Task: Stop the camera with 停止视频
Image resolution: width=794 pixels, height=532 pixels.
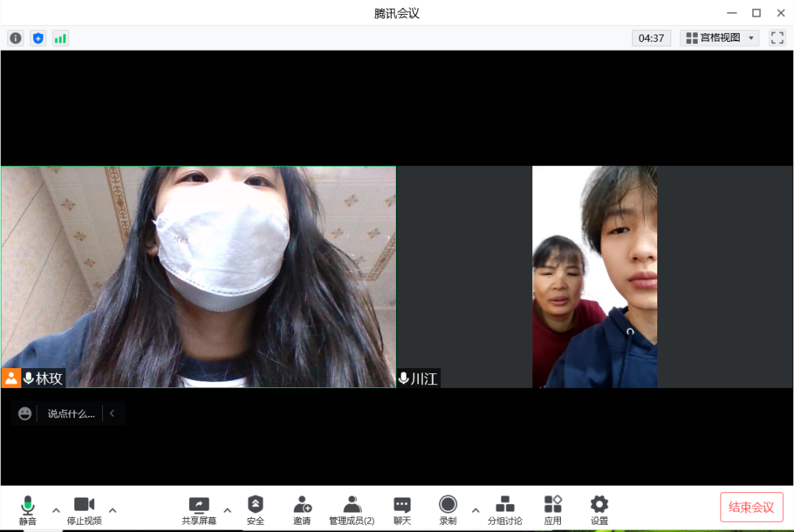Action: [84, 510]
